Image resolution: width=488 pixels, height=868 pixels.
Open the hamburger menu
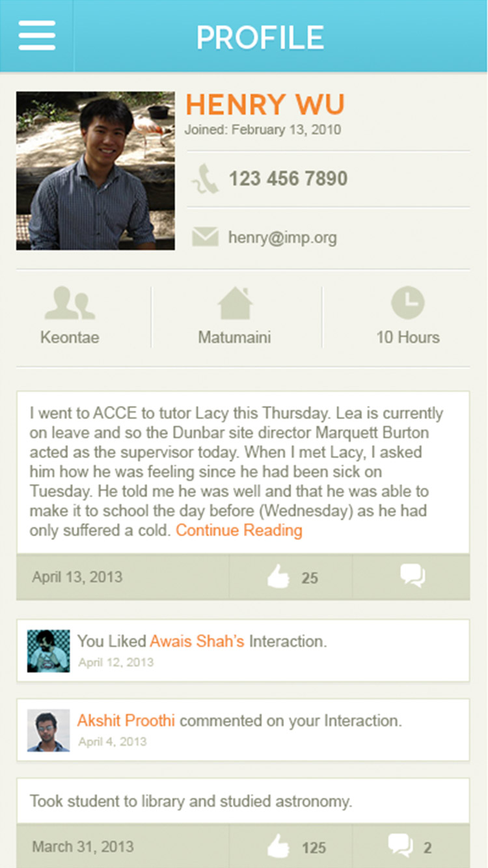click(x=37, y=36)
